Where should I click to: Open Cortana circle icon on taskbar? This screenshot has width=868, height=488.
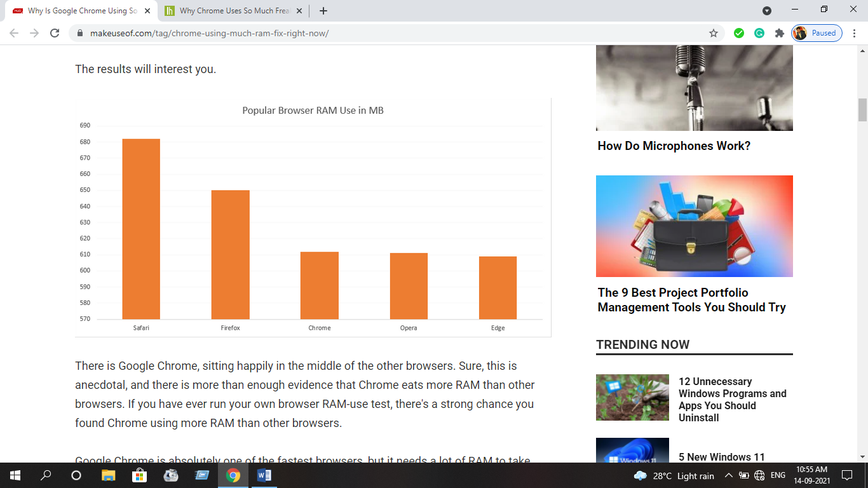(76, 475)
